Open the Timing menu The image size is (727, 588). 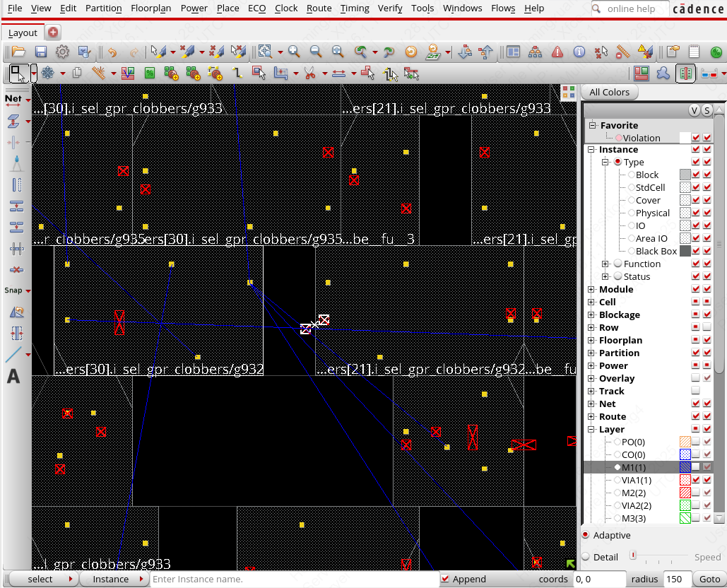(354, 8)
